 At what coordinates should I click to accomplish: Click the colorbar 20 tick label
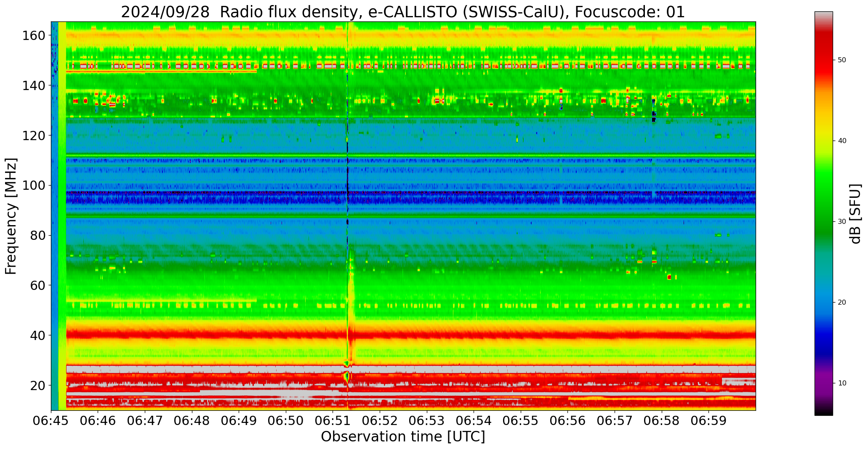point(842,303)
